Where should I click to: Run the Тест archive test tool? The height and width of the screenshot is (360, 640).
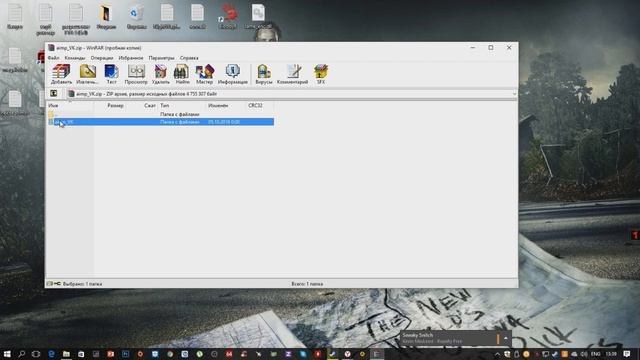pos(111,74)
